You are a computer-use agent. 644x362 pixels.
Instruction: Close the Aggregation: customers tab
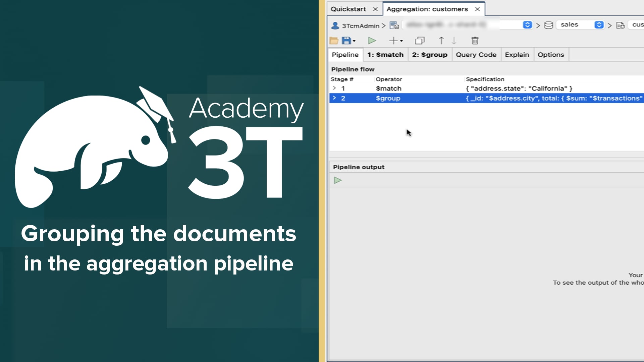coord(477,9)
